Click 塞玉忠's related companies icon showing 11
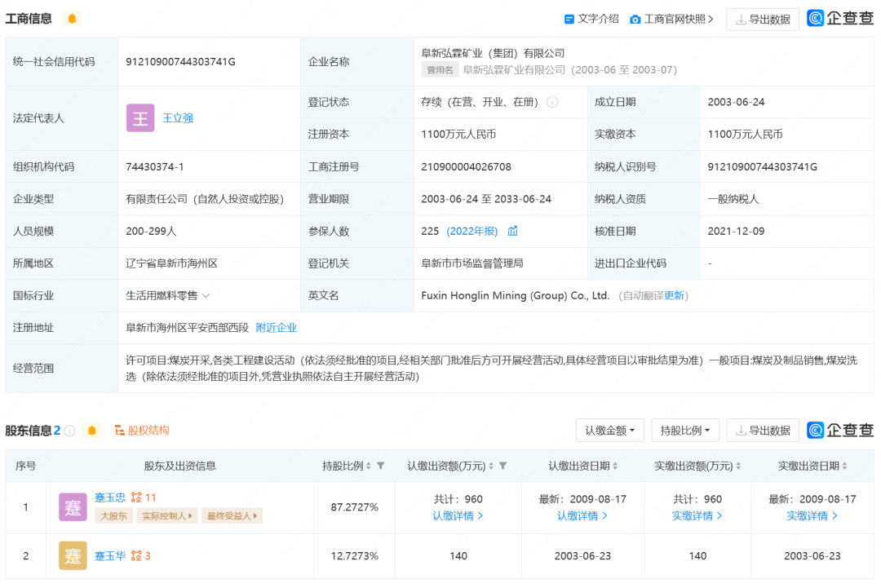The width and height of the screenshot is (881, 588). pyautogui.click(x=140, y=496)
